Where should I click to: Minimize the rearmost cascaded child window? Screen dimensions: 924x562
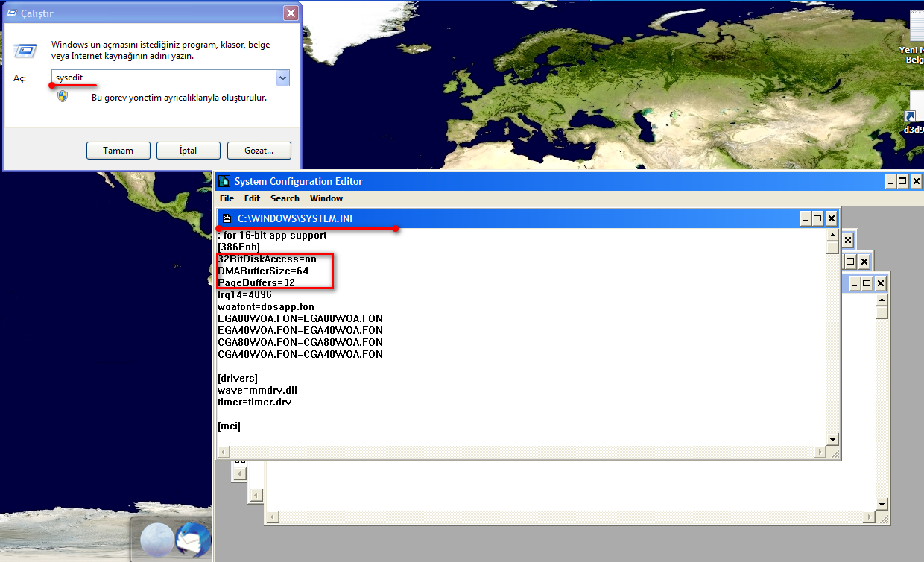(x=854, y=283)
